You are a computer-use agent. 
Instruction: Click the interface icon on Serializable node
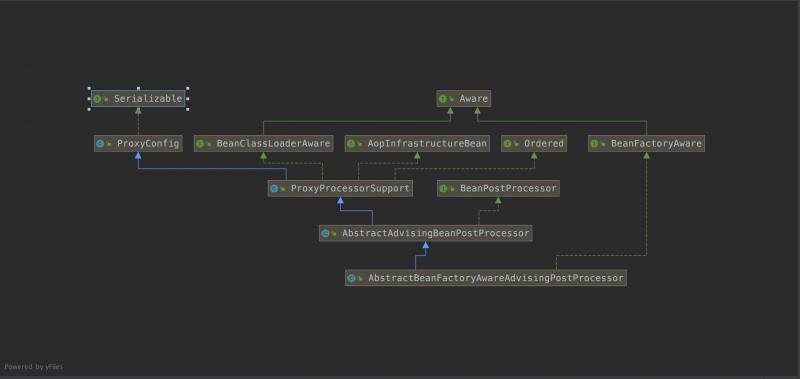click(97, 99)
